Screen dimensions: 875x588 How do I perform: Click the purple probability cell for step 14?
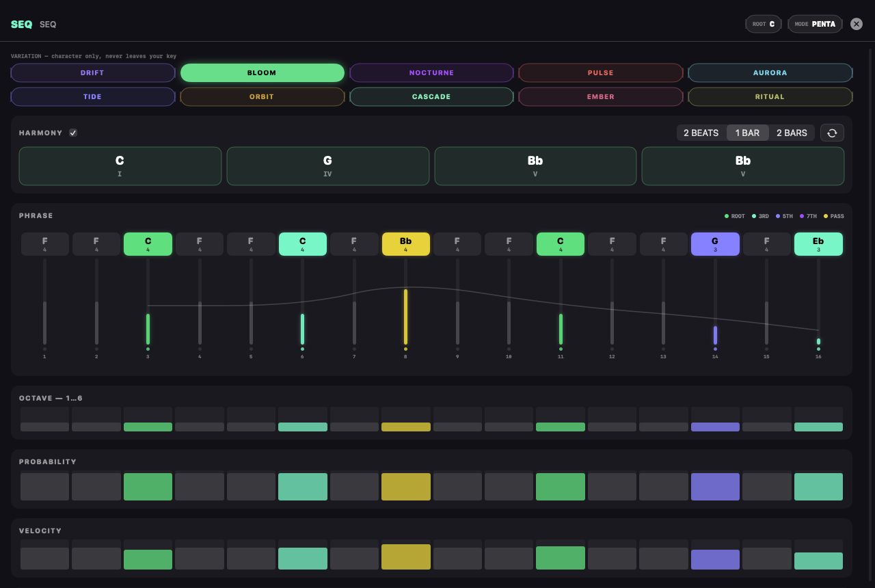[x=715, y=486]
